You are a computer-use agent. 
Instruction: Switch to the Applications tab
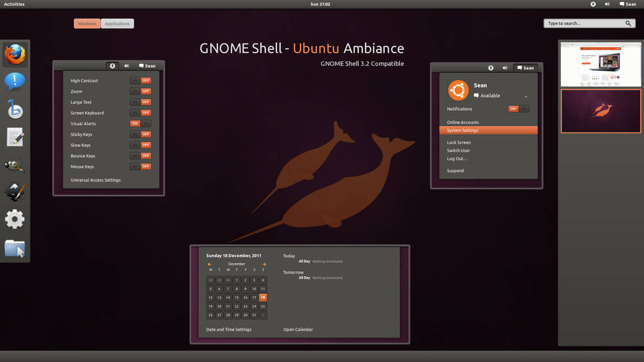[117, 23]
